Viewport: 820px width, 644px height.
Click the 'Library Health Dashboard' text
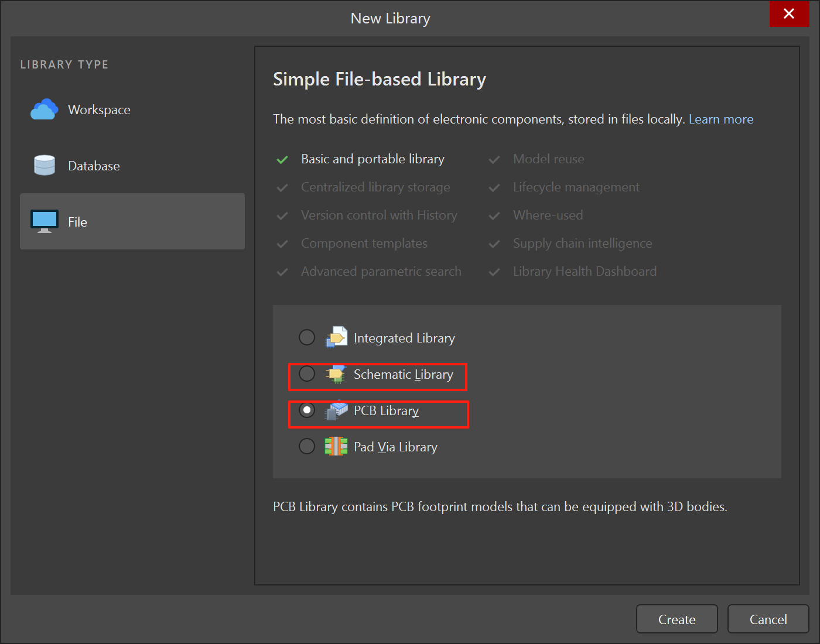click(585, 272)
